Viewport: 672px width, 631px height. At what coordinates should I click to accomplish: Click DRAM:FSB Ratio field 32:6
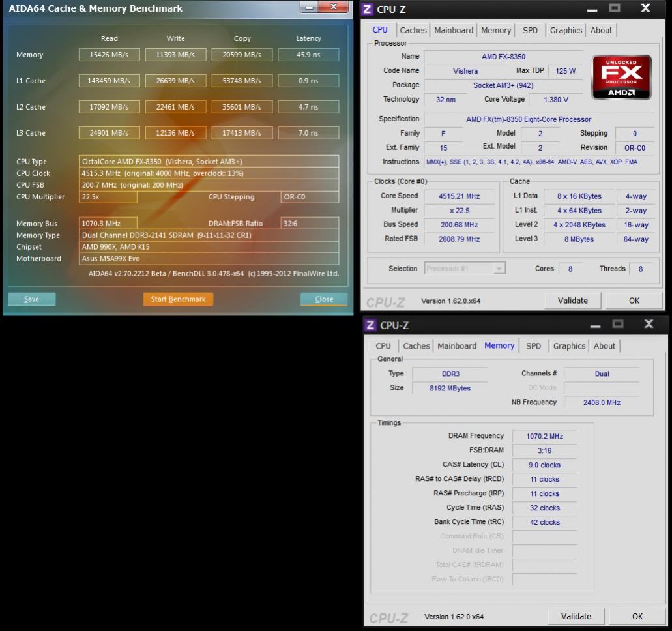click(x=310, y=224)
